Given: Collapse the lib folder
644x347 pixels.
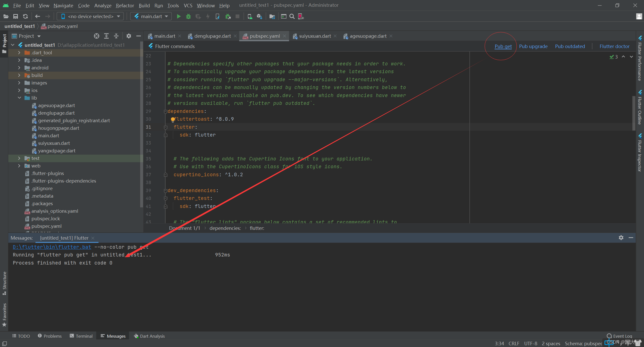Looking at the screenshot, I should (19, 98).
